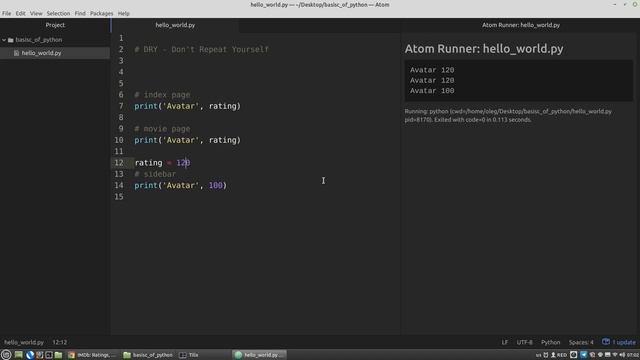Switch to the hello_world.py editor tab
The width and height of the screenshot is (640, 360).
click(175, 25)
